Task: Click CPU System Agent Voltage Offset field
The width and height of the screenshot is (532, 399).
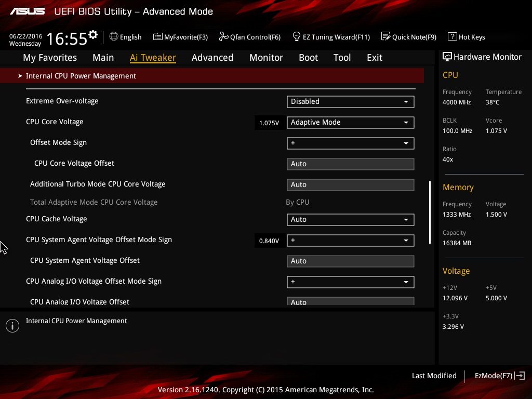Action: (x=351, y=261)
